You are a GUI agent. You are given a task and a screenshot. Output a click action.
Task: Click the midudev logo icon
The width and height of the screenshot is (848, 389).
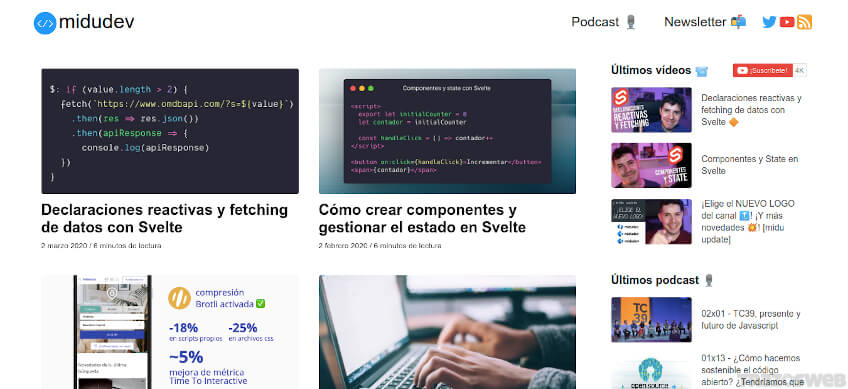click(x=45, y=23)
